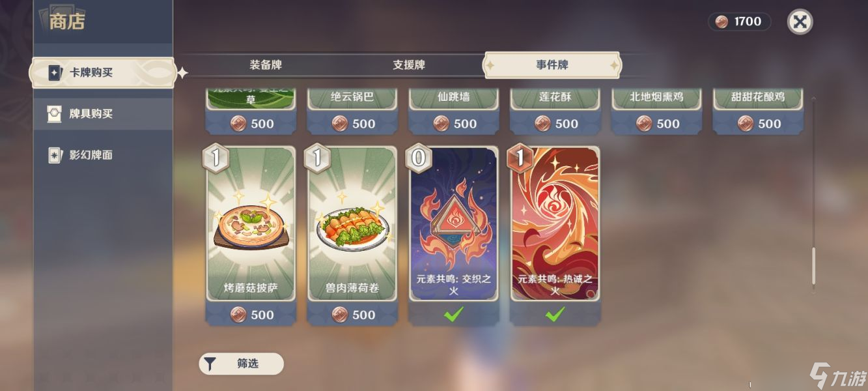The height and width of the screenshot is (391, 868).
Task: Switch to the 支援牌 tab
Action: pos(409,65)
